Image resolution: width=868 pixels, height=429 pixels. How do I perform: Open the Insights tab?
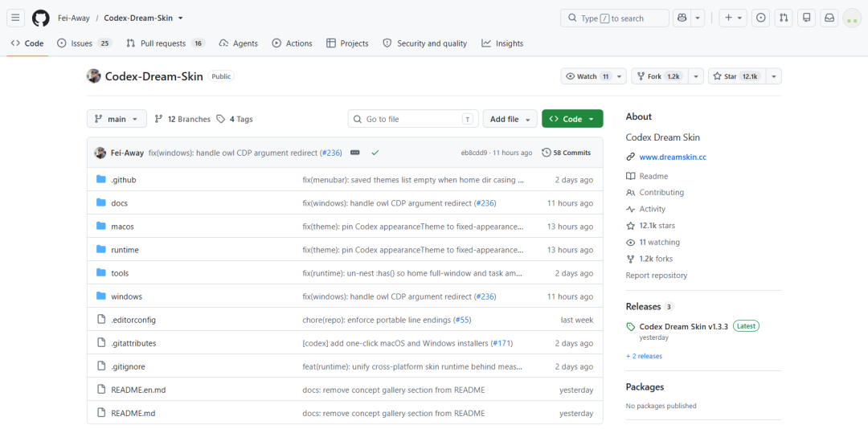click(x=502, y=43)
